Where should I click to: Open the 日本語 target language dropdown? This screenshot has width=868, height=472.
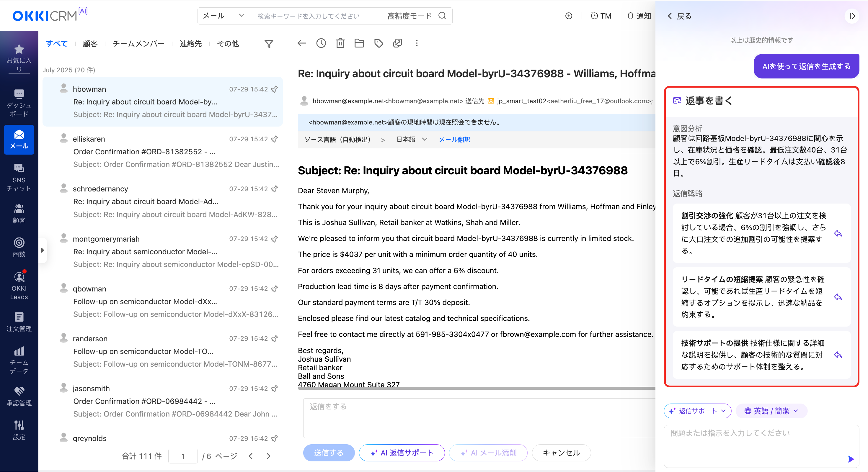(412, 139)
